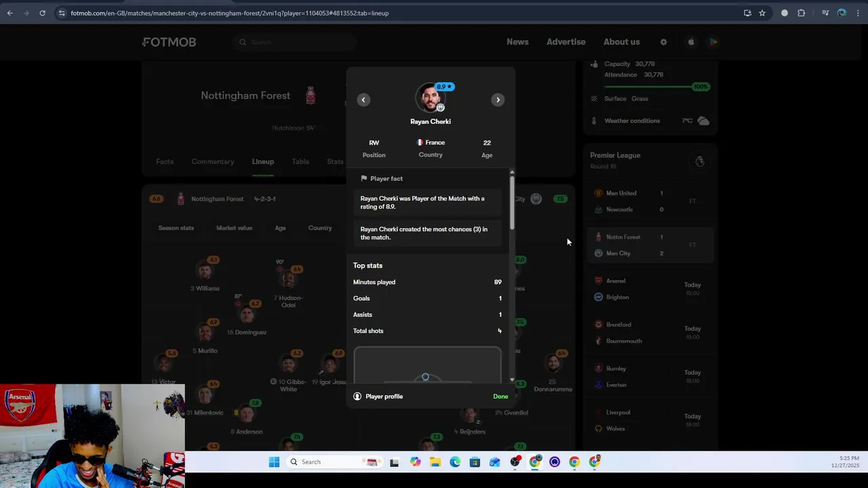Select Age lineup filter
868x488 pixels.
[280, 228]
